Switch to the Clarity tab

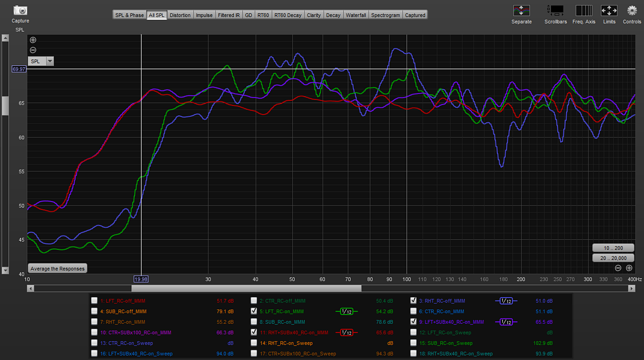tap(314, 15)
